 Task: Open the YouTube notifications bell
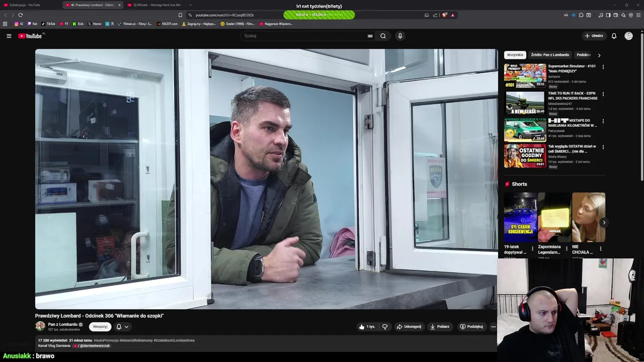click(x=614, y=36)
